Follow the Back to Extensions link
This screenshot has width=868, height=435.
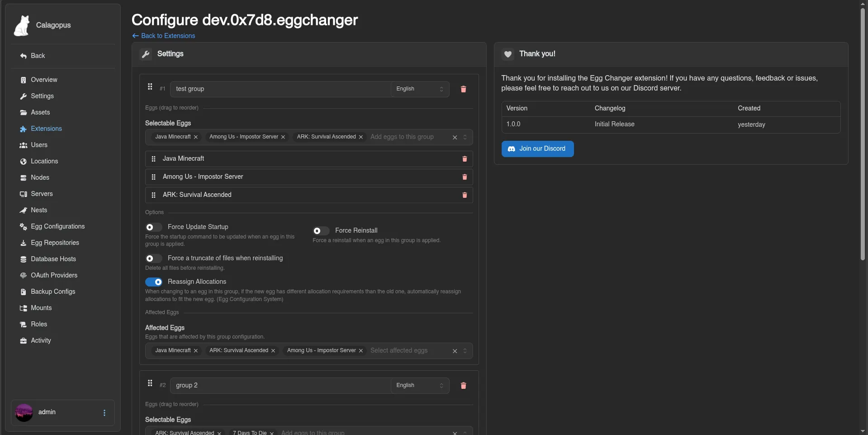point(164,36)
